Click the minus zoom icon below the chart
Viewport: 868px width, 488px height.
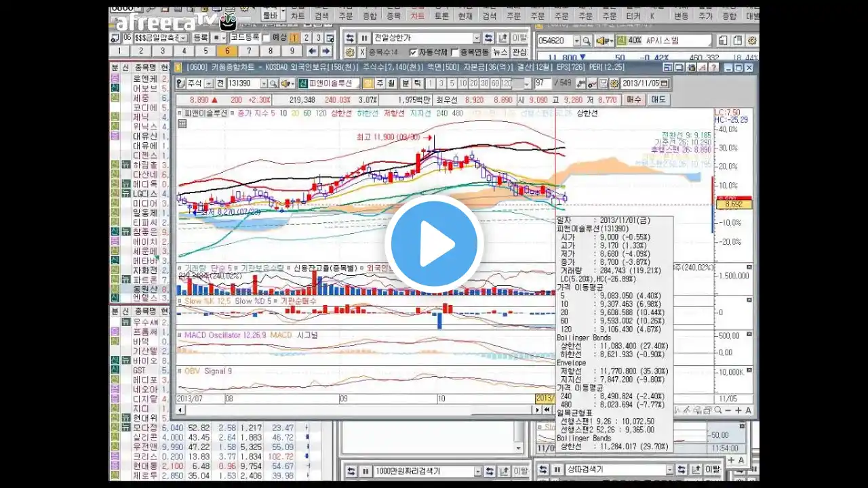pyautogui.click(x=728, y=410)
